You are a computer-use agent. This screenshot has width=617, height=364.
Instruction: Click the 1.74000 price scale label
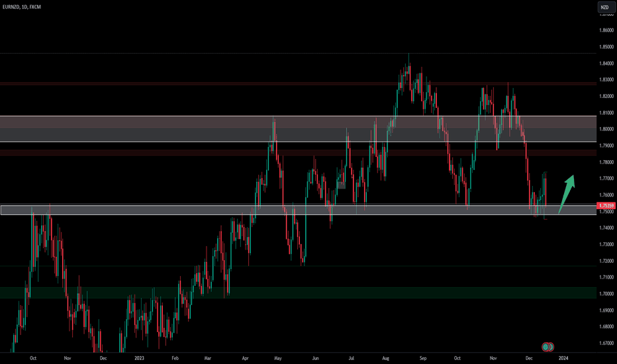[x=606, y=228]
